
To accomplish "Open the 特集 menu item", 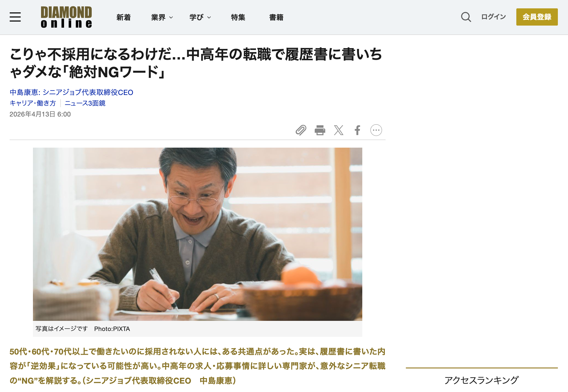I will pyautogui.click(x=238, y=17).
